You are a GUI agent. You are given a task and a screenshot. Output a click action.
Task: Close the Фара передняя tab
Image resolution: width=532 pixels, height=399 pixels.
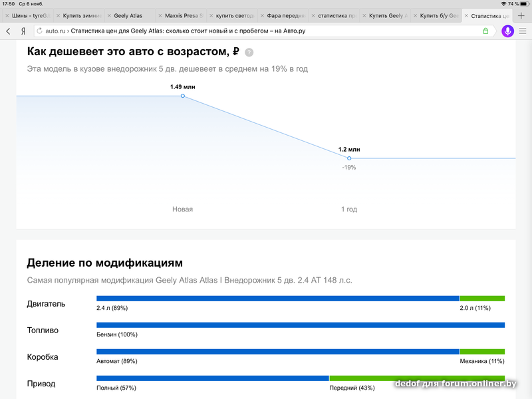click(262, 15)
